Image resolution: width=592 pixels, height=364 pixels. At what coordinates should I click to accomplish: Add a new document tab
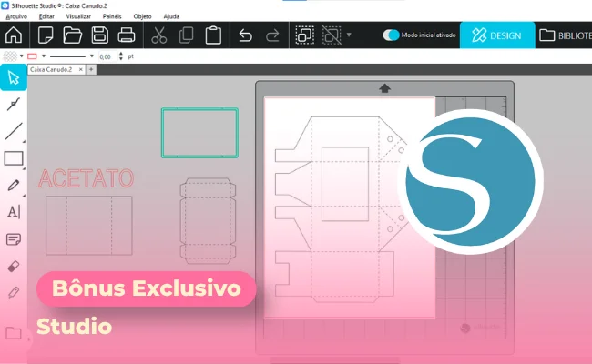pos(91,69)
